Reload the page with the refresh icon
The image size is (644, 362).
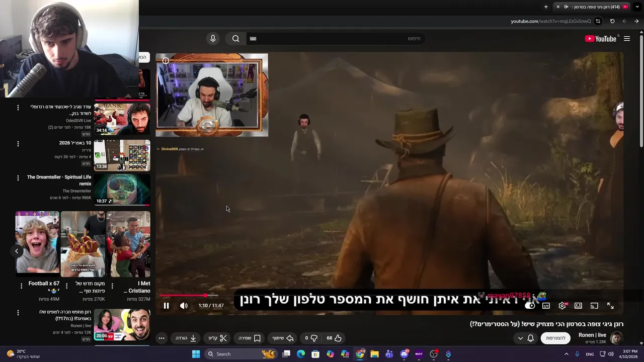(x=612, y=21)
